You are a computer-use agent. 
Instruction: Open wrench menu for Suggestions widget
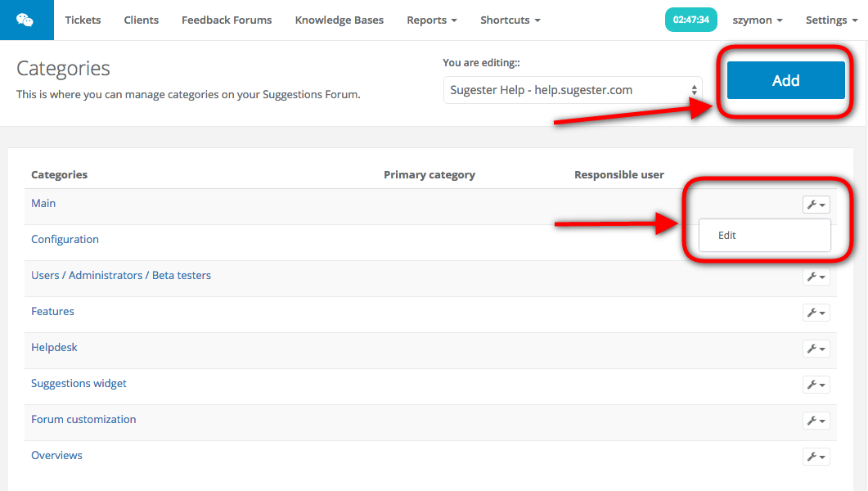point(816,385)
